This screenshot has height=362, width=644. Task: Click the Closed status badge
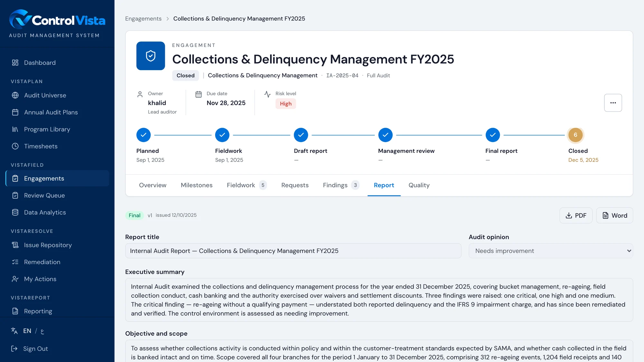pyautogui.click(x=185, y=75)
